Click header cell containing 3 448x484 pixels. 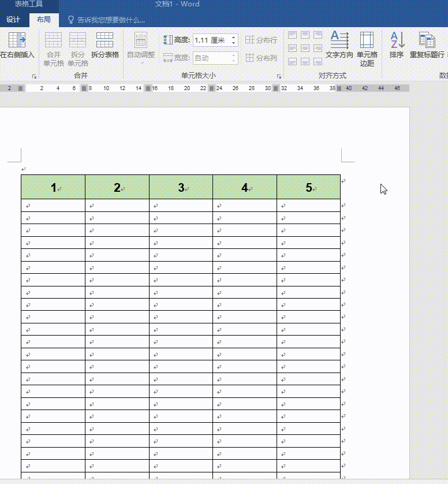[181, 187]
